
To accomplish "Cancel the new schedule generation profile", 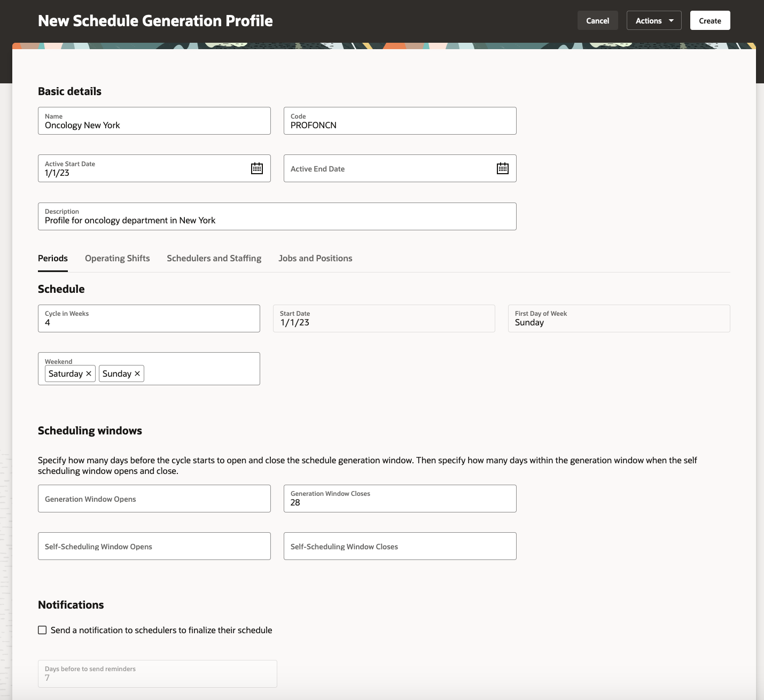I will (x=597, y=20).
